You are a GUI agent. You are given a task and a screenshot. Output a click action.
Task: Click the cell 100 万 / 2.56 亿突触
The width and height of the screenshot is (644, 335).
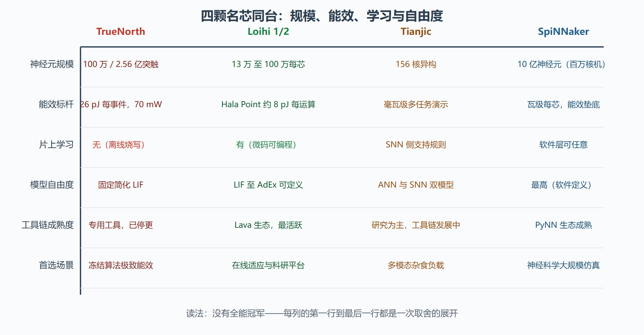pos(121,64)
